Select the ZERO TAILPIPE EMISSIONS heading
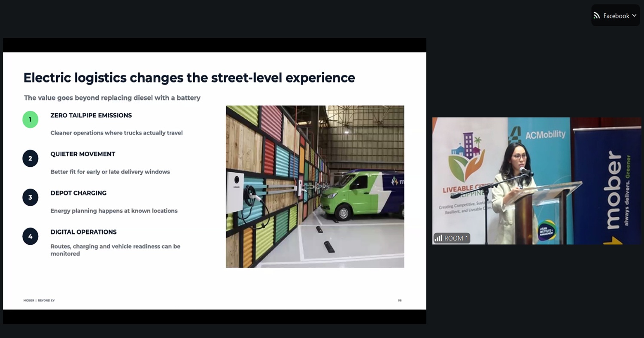The width and height of the screenshot is (644, 338). click(91, 115)
